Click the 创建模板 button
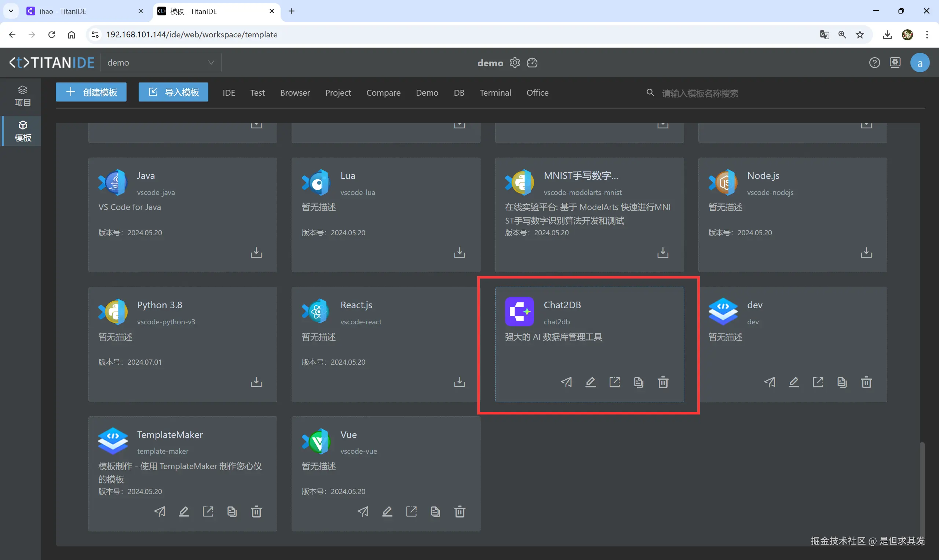 point(91,92)
